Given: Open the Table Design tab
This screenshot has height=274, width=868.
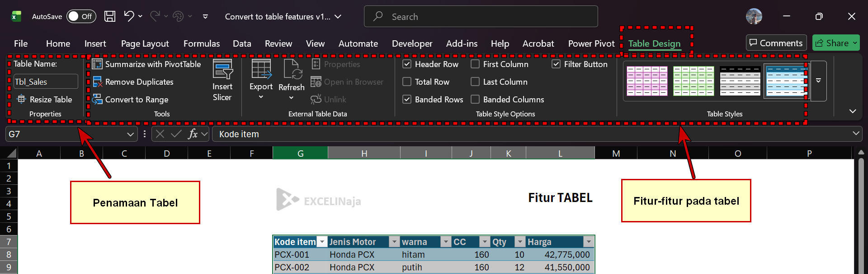Looking at the screenshot, I should pos(654,43).
